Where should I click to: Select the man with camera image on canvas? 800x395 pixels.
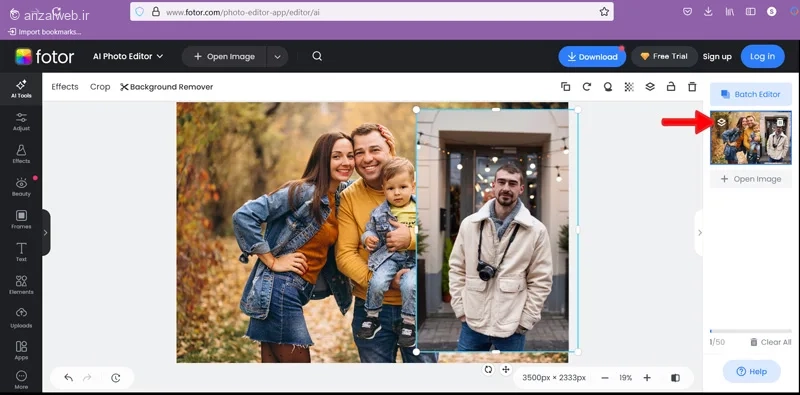point(497,230)
